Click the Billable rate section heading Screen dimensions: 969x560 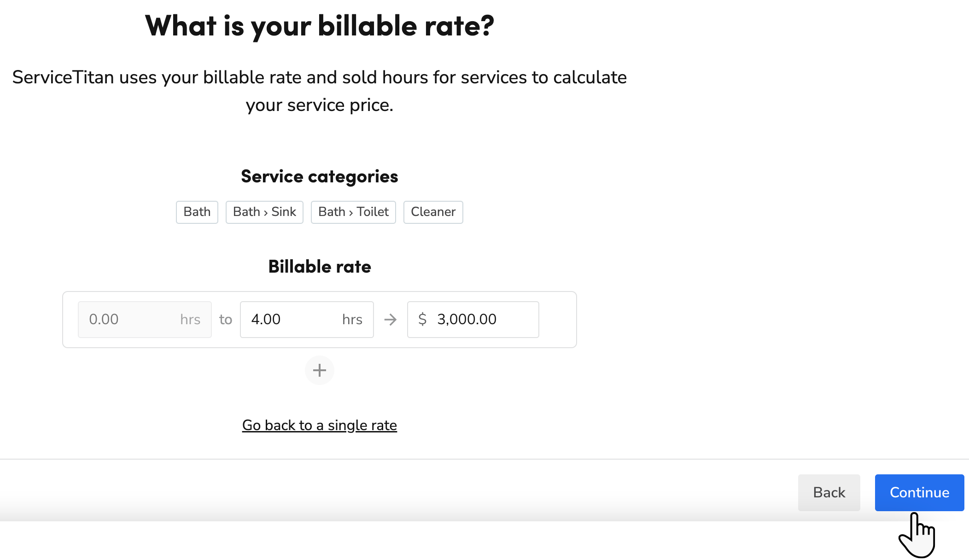(x=319, y=266)
